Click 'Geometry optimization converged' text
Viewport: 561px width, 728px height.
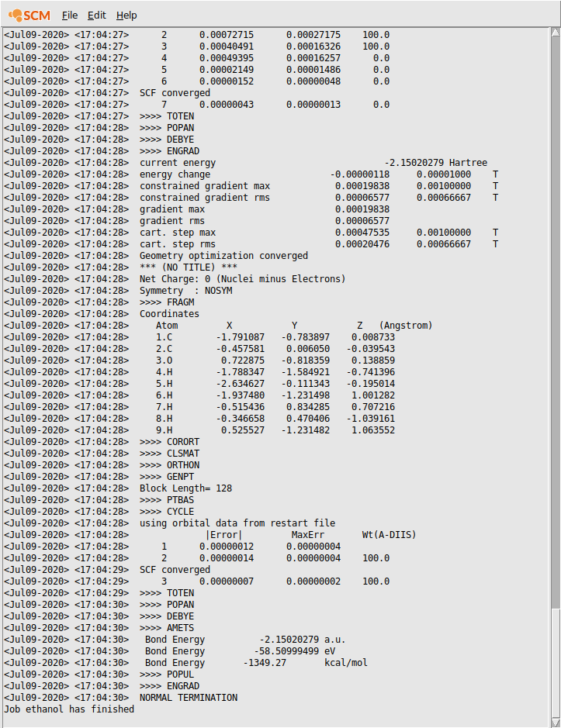click(223, 256)
